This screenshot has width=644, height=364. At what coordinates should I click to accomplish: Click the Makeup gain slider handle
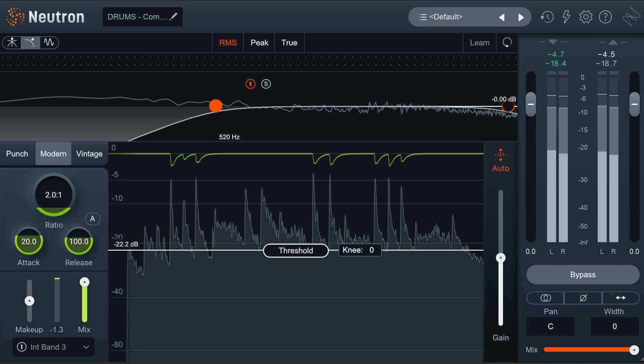[29, 301]
